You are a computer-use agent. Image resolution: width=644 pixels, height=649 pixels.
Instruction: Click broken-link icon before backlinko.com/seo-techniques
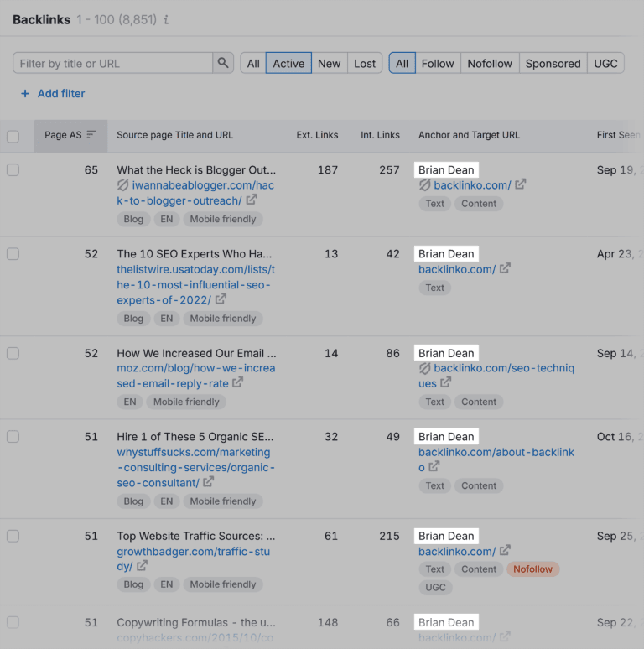click(424, 368)
